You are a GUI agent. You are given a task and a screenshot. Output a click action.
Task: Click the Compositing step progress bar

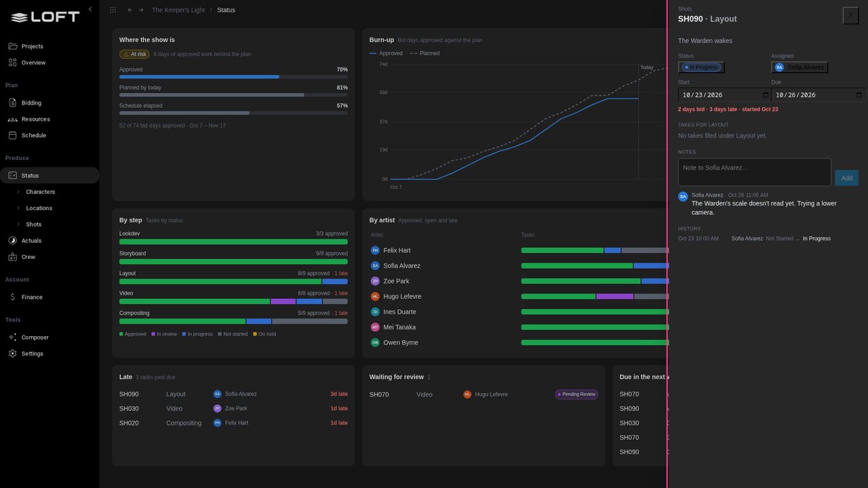point(233,321)
